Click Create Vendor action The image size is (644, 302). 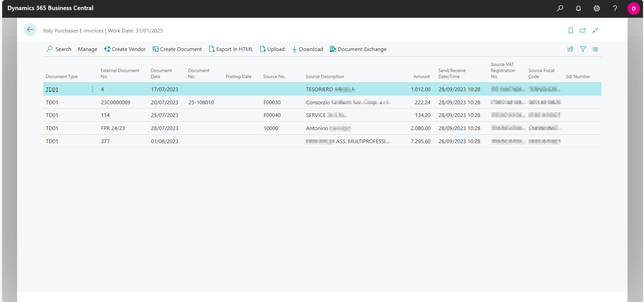[125, 49]
